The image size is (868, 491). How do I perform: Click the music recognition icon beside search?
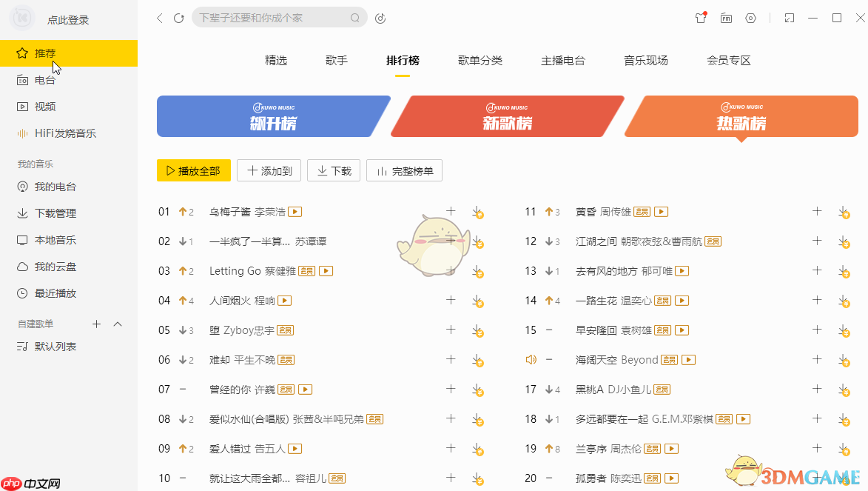tap(380, 18)
